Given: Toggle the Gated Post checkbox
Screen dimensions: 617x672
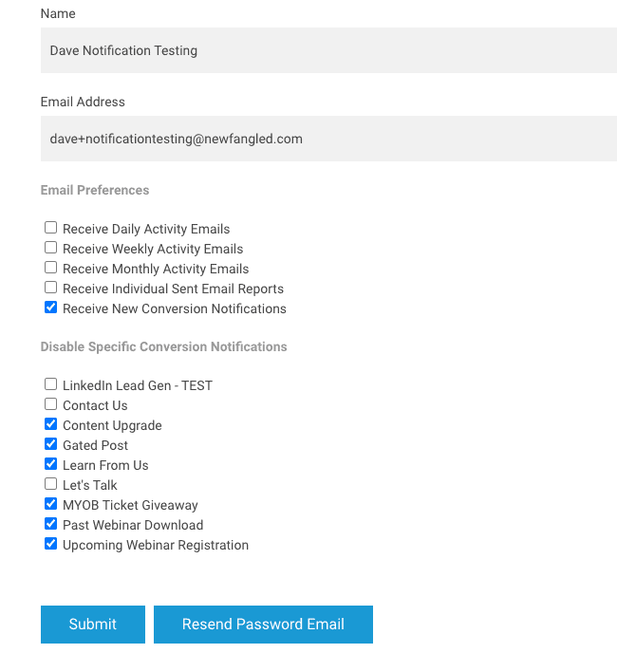Looking at the screenshot, I should point(50,444).
